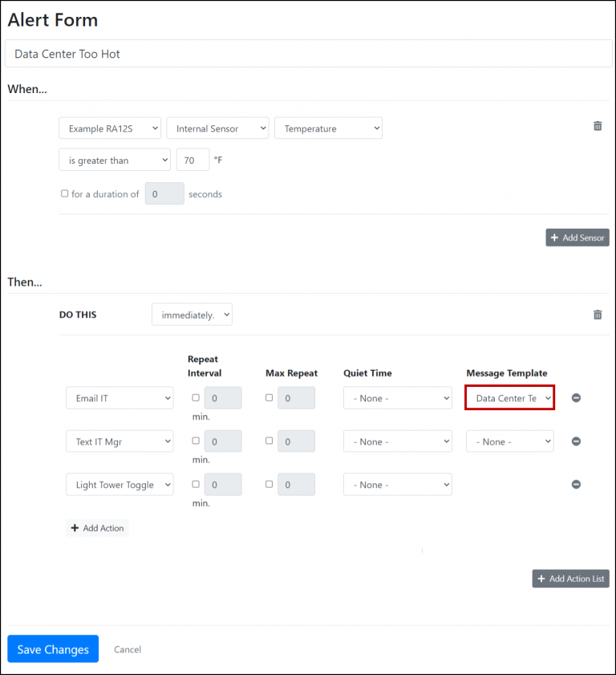Remove the Email IT action row
Image resolution: width=616 pixels, height=675 pixels.
(x=576, y=397)
